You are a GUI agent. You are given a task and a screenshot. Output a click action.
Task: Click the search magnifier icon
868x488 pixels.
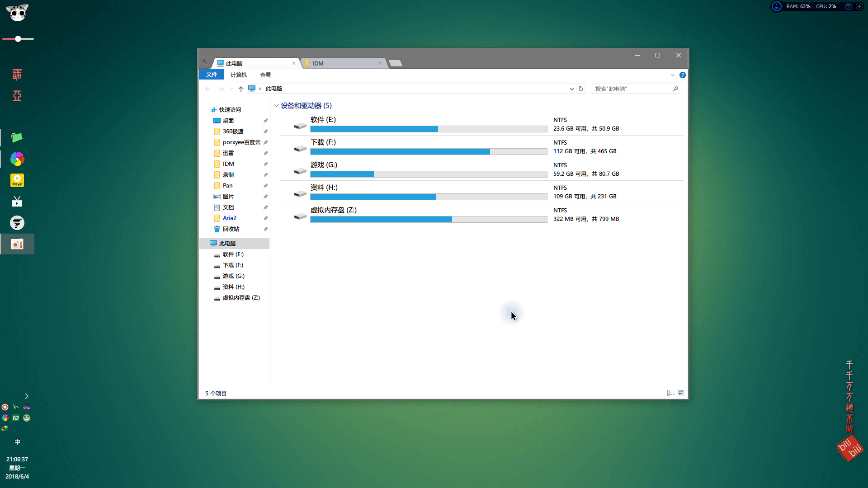pos(675,89)
